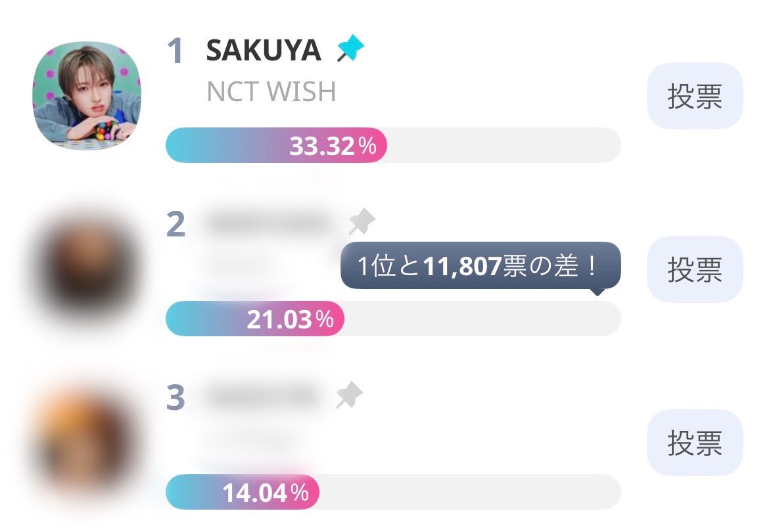Unpin SAKUYA using the blue pin icon
This screenshot has width=775, height=532.
[x=350, y=49]
